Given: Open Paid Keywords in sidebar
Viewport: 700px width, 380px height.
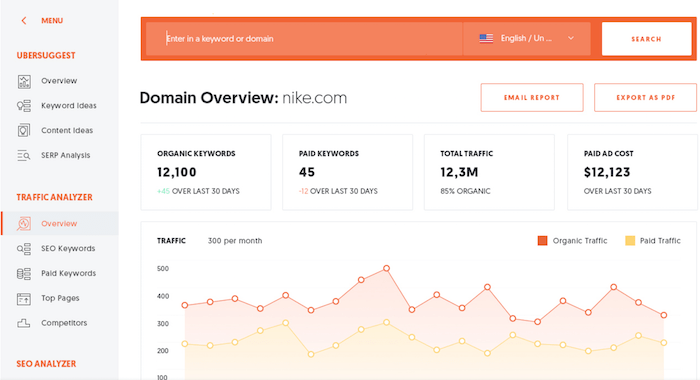Looking at the screenshot, I should tap(68, 273).
